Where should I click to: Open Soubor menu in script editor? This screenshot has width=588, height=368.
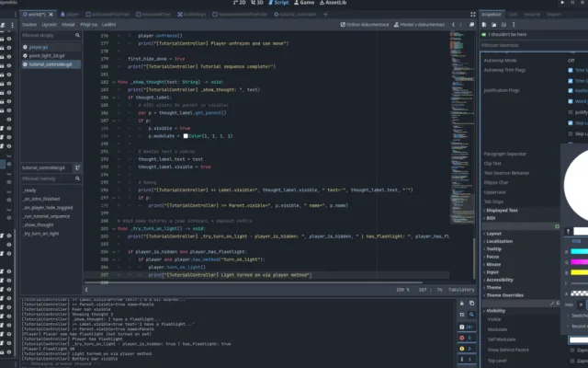[x=29, y=25]
